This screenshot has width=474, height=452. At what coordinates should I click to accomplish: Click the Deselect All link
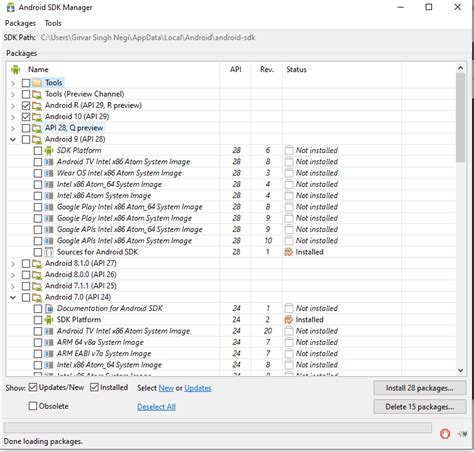coord(156,407)
